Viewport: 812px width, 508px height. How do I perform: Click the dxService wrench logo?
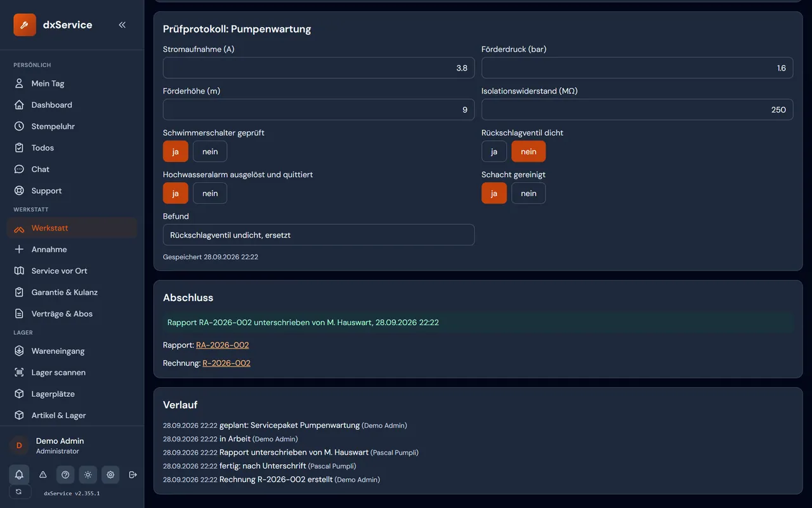click(25, 25)
